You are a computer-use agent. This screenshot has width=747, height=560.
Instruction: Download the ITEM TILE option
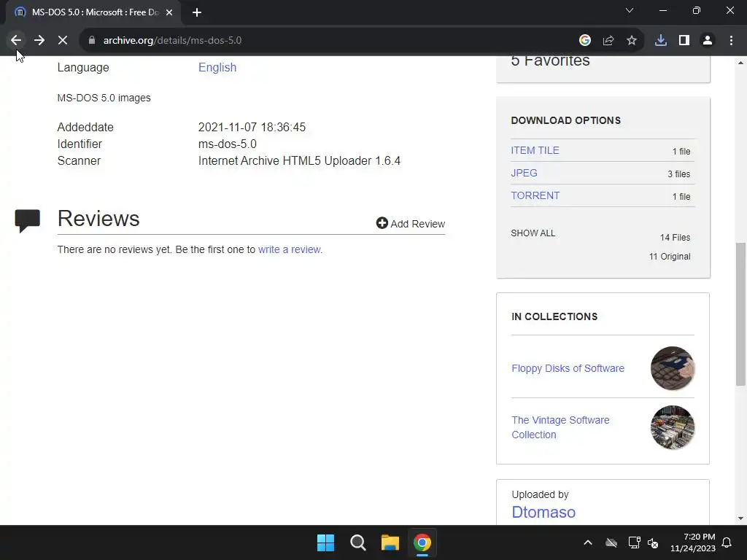[535, 150]
